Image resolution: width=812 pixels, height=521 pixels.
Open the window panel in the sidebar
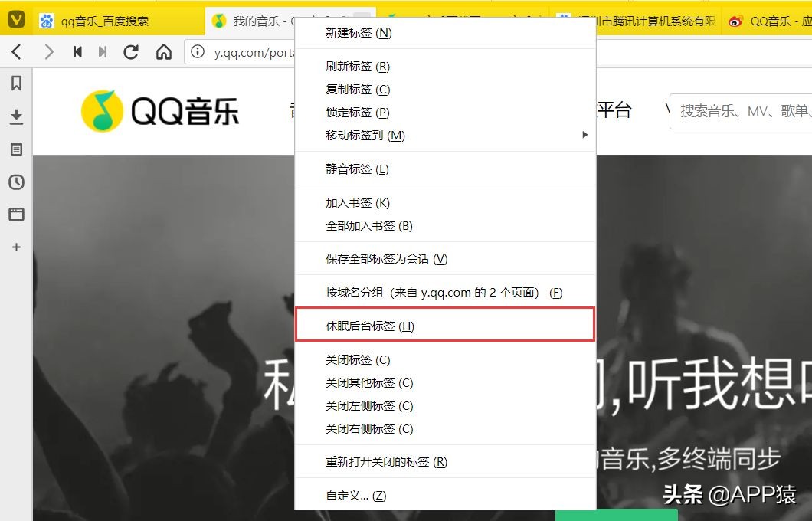click(x=16, y=215)
